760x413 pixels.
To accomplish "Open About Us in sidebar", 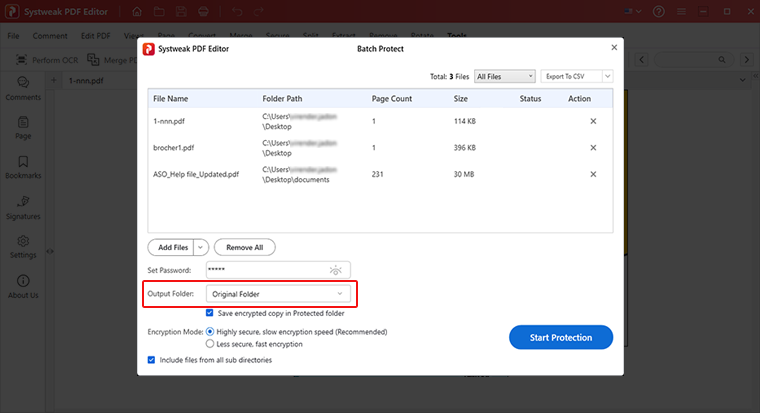I will click(x=23, y=287).
